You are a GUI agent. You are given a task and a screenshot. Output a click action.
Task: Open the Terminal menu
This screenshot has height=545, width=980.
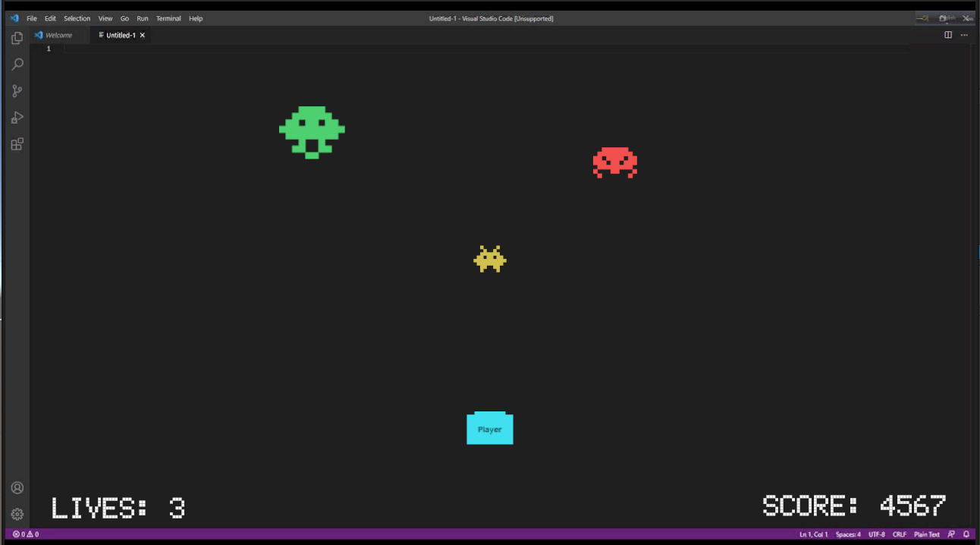168,18
